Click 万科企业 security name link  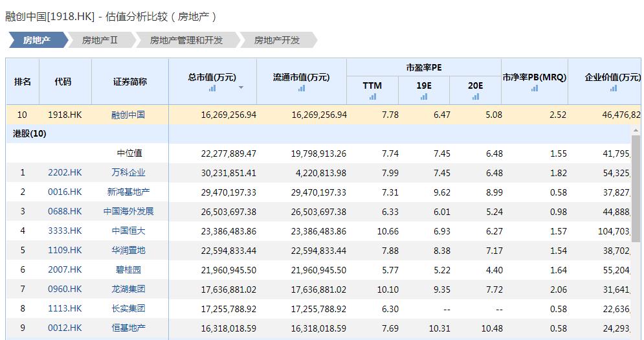coord(129,173)
